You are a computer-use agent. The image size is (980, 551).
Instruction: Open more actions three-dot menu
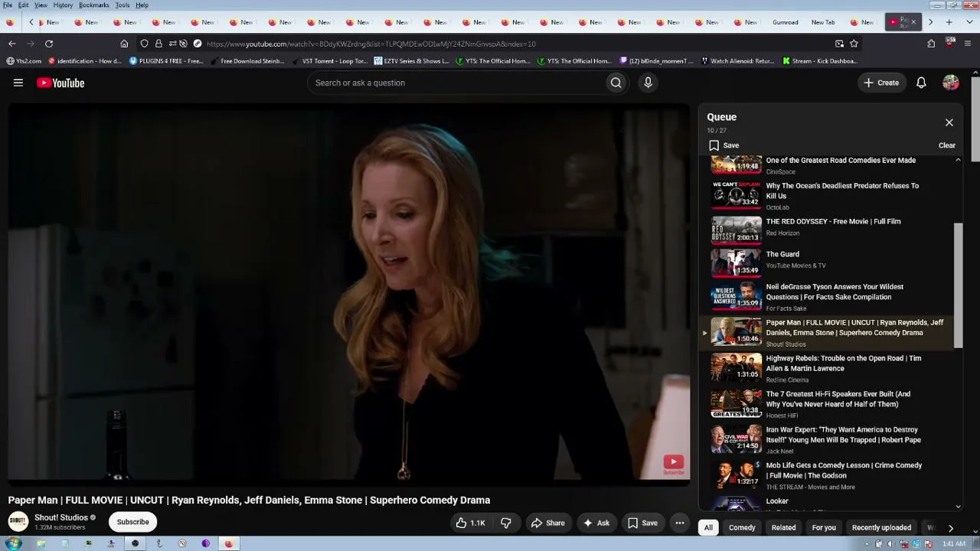679,523
